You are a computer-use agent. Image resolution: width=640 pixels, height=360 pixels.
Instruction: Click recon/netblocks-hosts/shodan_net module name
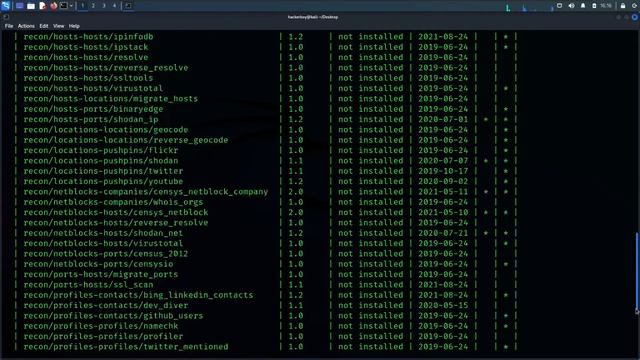point(103,233)
